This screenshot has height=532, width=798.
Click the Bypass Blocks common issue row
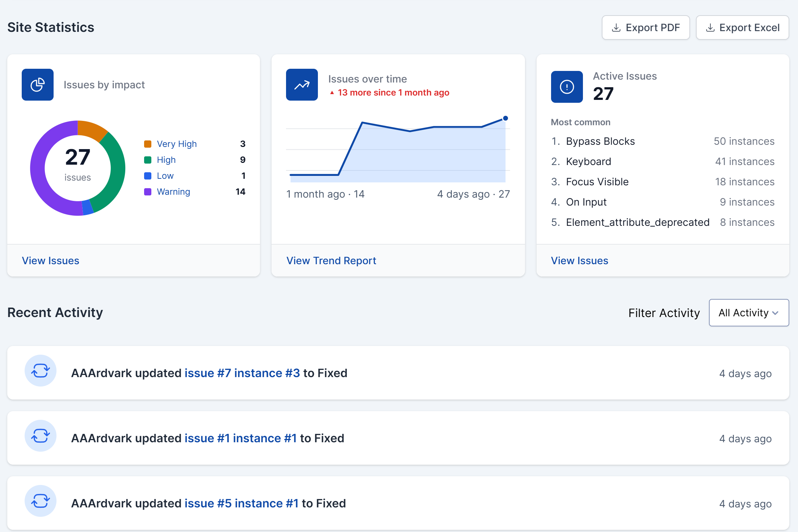[x=663, y=141]
